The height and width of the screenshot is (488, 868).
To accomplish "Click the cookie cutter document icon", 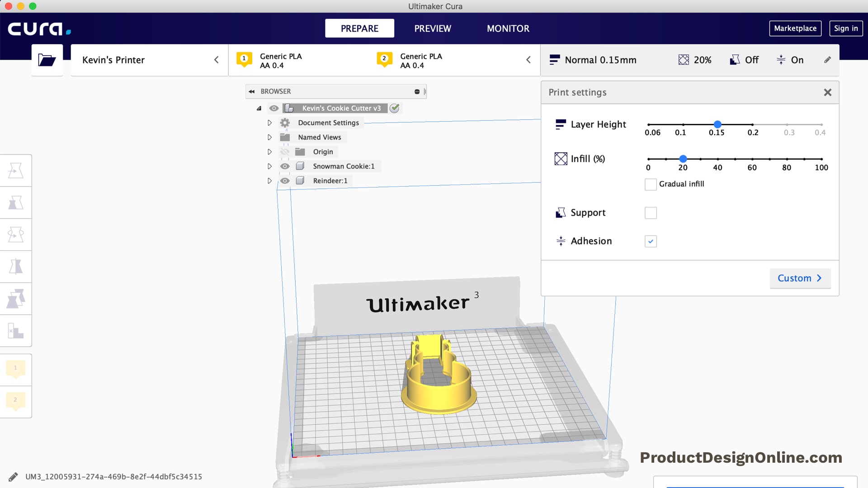I will [x=289, y=108].
